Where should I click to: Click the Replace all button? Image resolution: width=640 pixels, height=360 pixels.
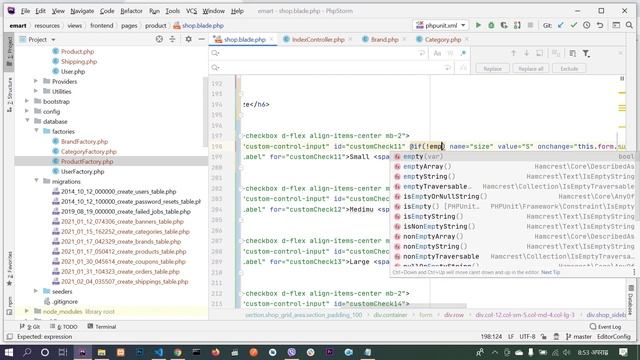tap(531, 69)
